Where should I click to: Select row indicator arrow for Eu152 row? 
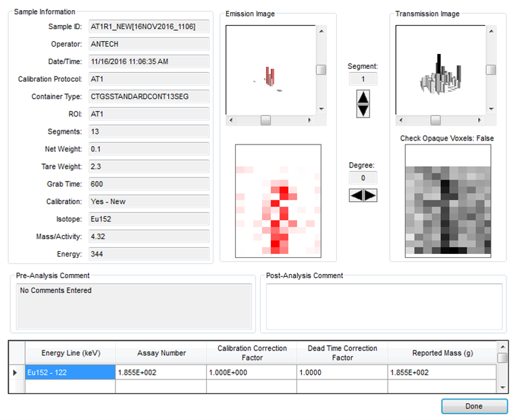click(x=15, y=372)
